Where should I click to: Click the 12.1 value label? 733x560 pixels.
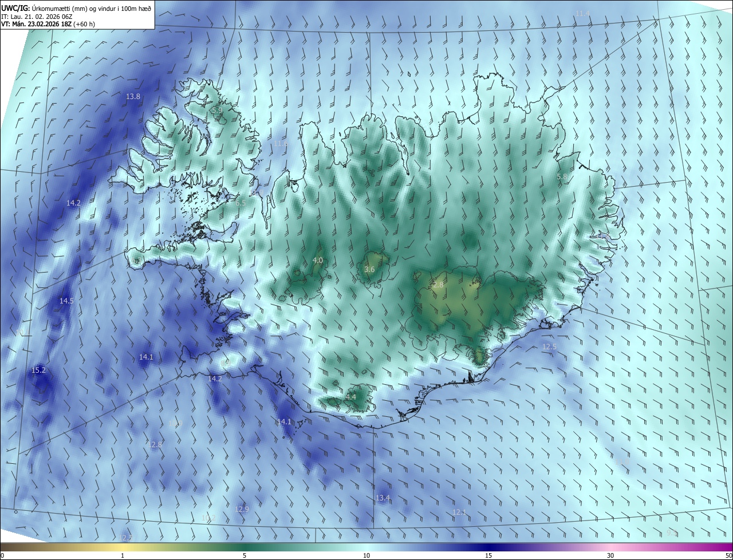point(459,512)
